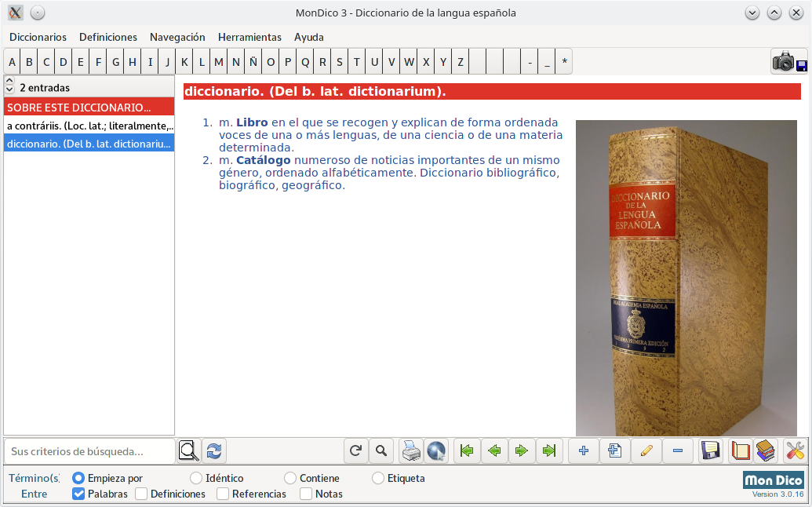Select the 'Idéntico' radio button
Viewport: 812px width, 507px height.
click(x=196, y=478)
